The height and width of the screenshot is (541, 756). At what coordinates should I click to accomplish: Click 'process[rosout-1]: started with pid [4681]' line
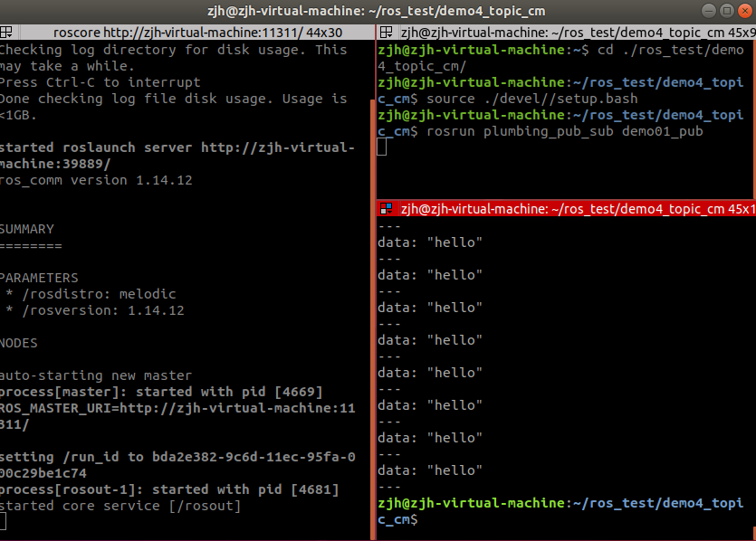click(169, 489)
